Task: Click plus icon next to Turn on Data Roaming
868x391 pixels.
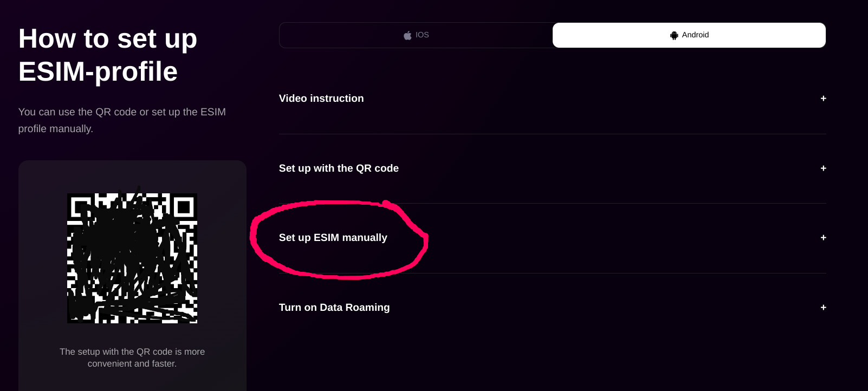Action: coord(823,308)
